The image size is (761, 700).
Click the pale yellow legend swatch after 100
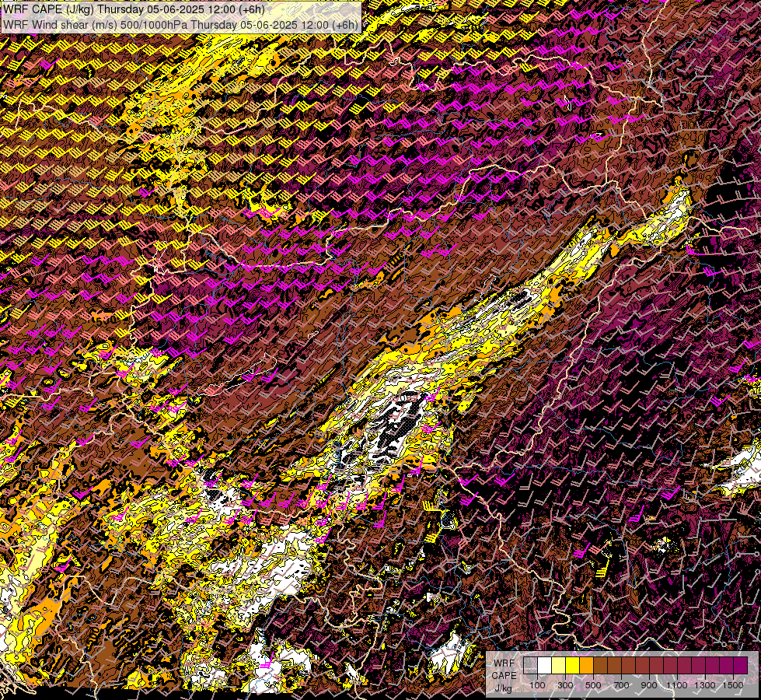(559, 666)
